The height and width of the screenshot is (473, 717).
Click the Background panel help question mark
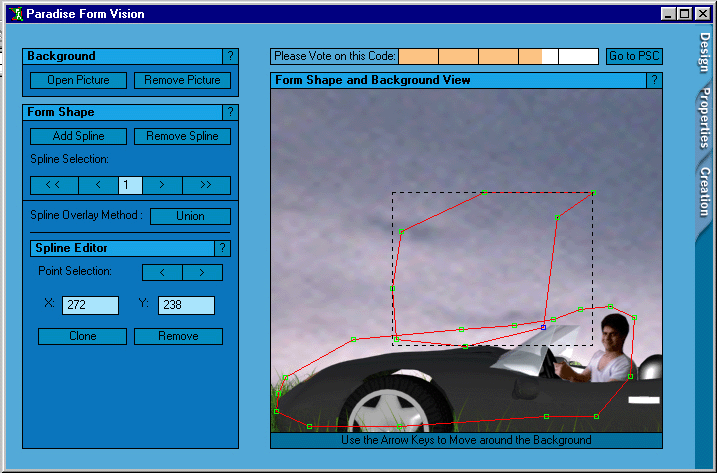coord(230,57)
